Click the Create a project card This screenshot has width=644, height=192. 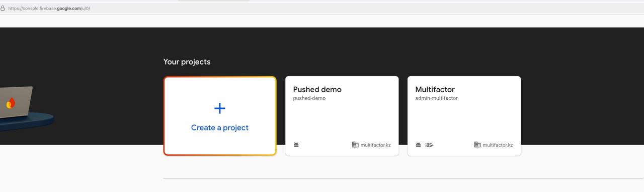pyautogui.click(x=220, y=116)
